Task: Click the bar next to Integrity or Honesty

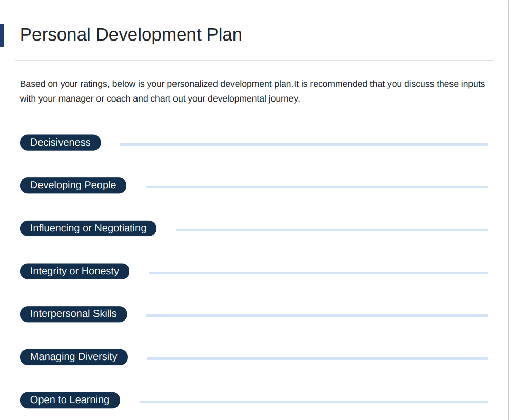Action: point(318,273)
